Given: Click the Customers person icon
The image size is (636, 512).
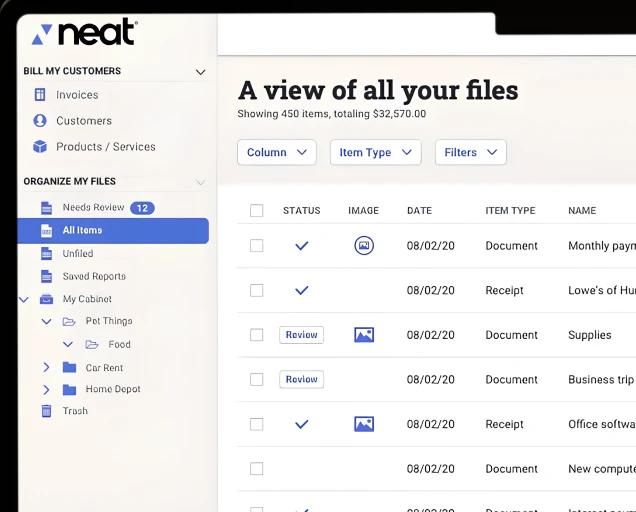Looking at the screenshot, I should [x=40, y=121].
